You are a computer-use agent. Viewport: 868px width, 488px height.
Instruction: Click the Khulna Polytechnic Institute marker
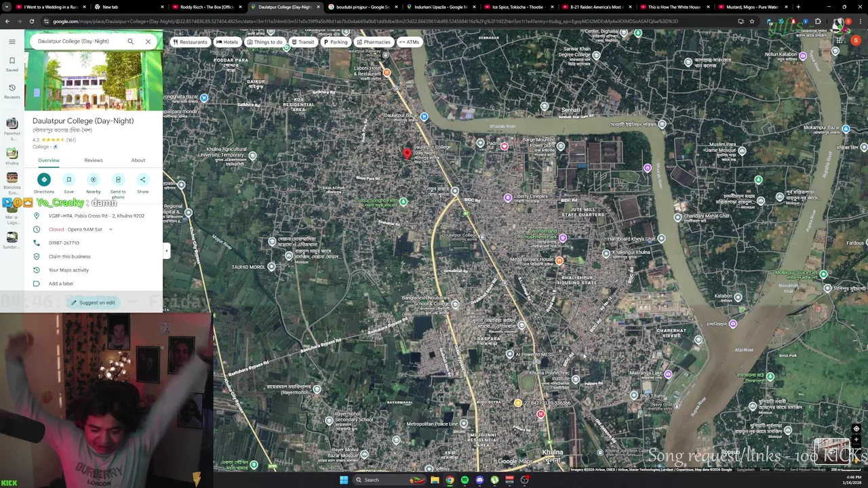tap(576, 379)
